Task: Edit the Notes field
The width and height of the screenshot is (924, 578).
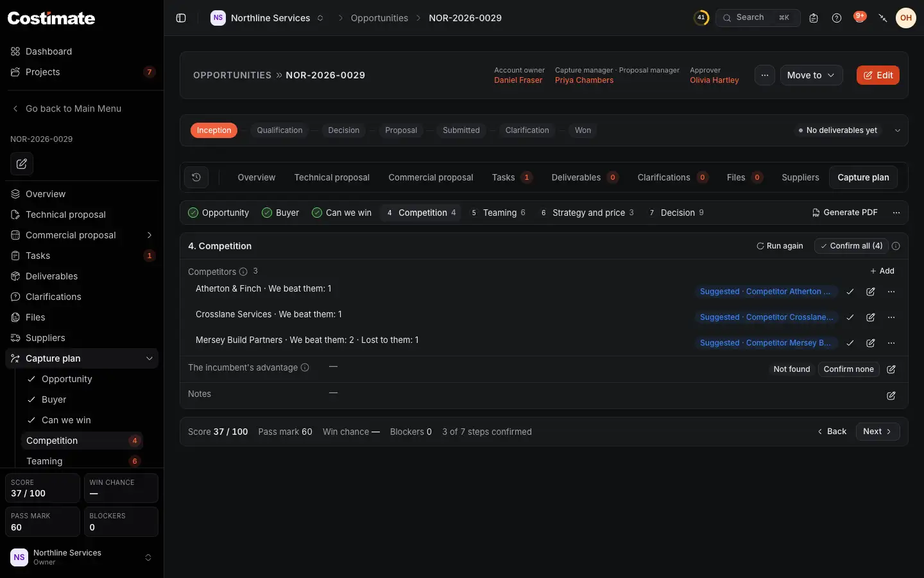Action: pyautogui.click(x=891, y=396)
